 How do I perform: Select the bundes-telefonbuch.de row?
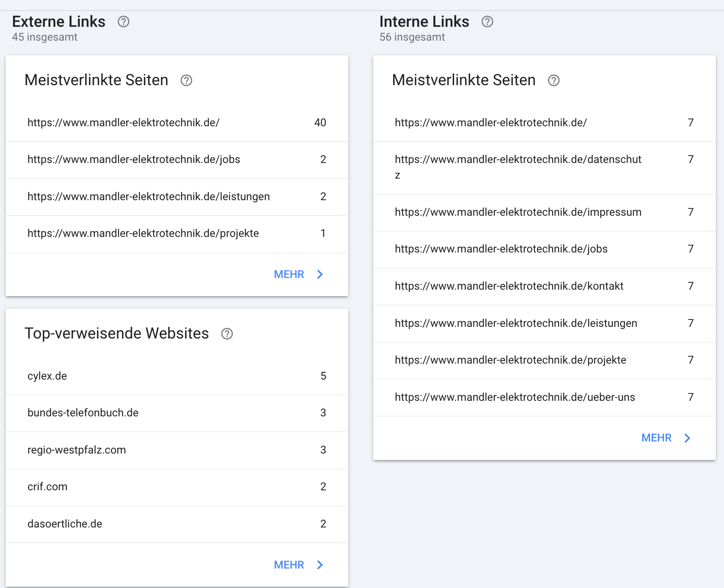(x=176, y=413)
